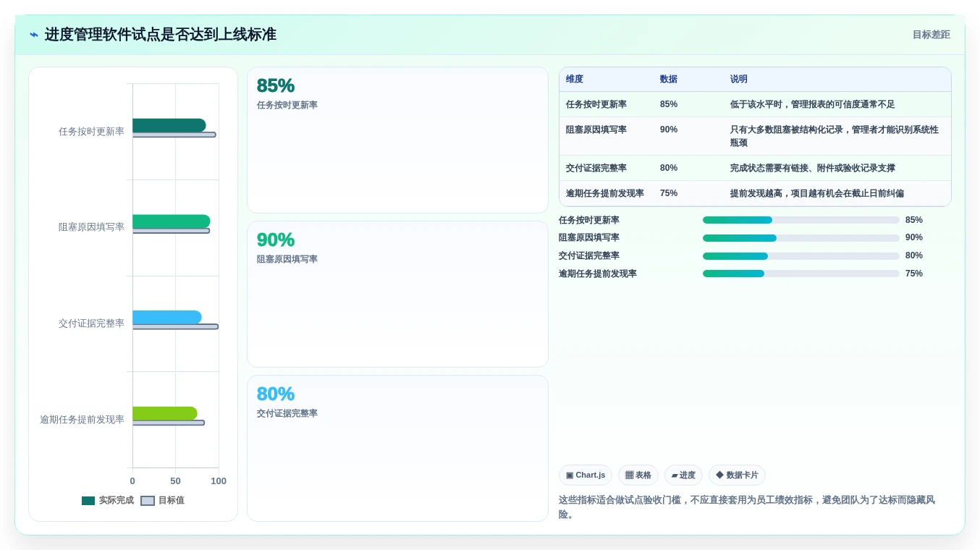Click the 任务按时更新率 table row name
Viewport: 980px width, 550px height.
click(596, 104)
